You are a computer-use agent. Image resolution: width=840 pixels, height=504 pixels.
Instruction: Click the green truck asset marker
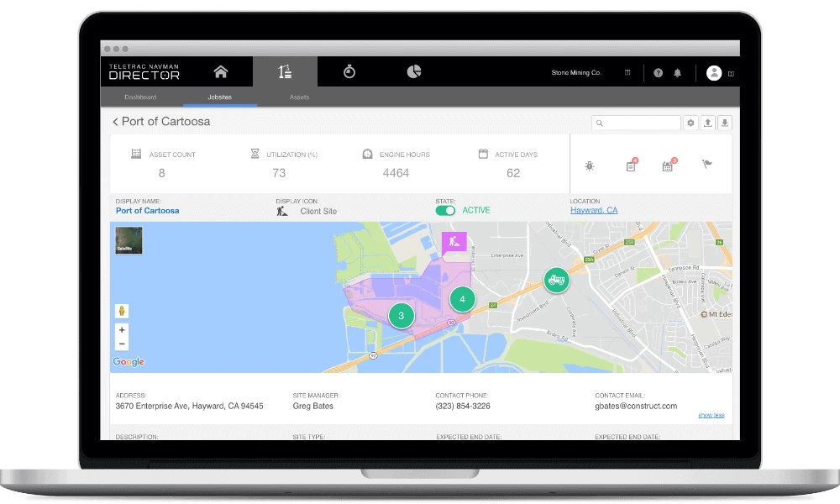(x=555, y=280)
